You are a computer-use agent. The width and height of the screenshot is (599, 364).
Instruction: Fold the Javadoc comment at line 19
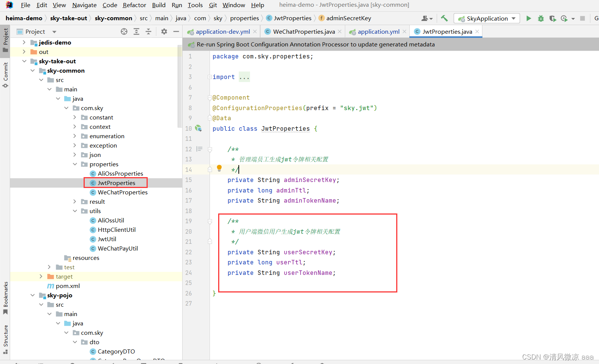210,221
